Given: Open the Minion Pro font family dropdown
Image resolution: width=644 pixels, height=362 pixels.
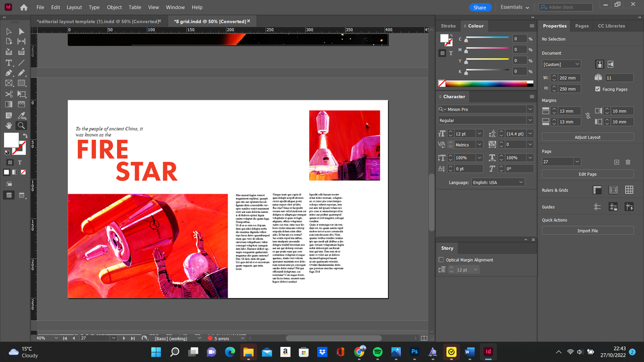Looking at the screenshot, I should point(530,109).
